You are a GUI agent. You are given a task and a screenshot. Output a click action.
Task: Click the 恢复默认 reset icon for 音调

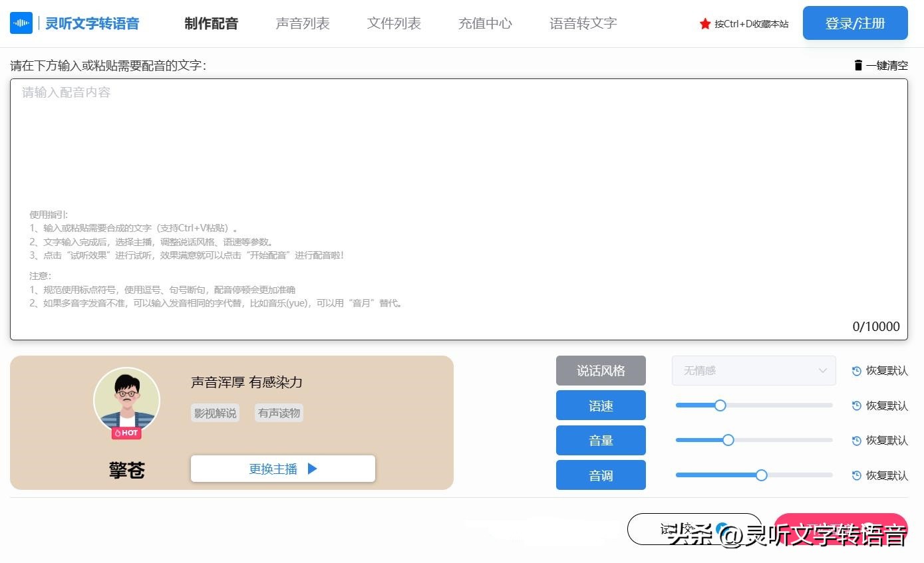(x=856, y=475)
